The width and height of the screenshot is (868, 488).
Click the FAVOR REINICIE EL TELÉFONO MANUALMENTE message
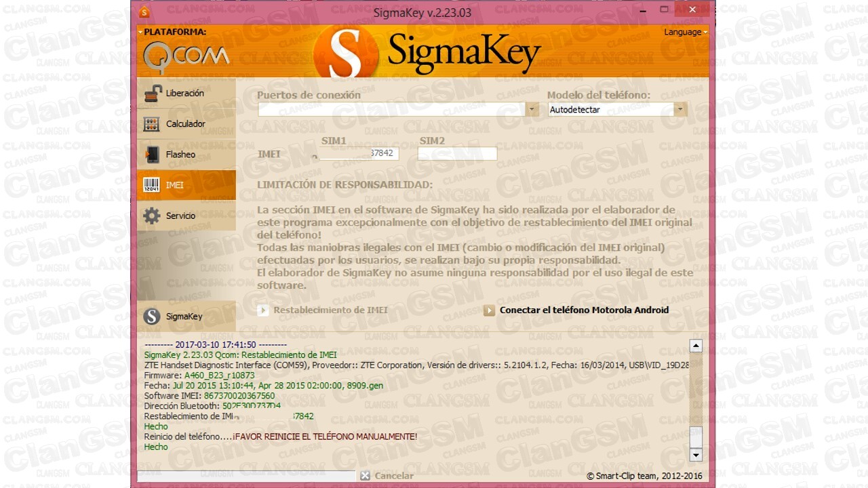click(325, 436)
